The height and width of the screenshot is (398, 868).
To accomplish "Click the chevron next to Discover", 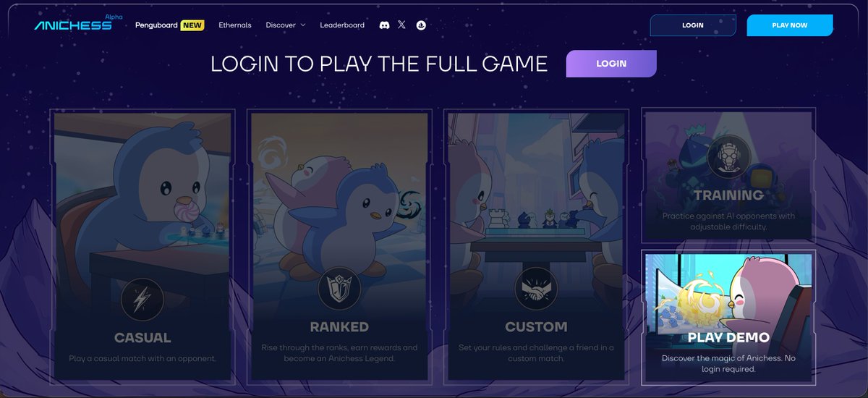I will coord(302,25).
